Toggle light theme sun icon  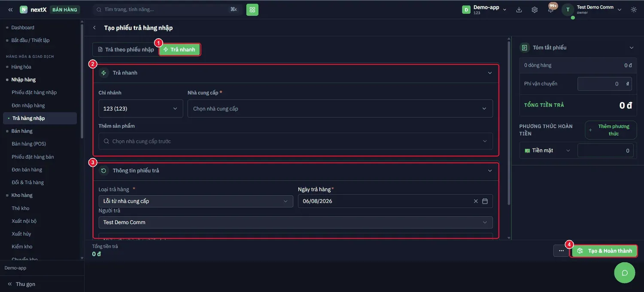[634, 9]
